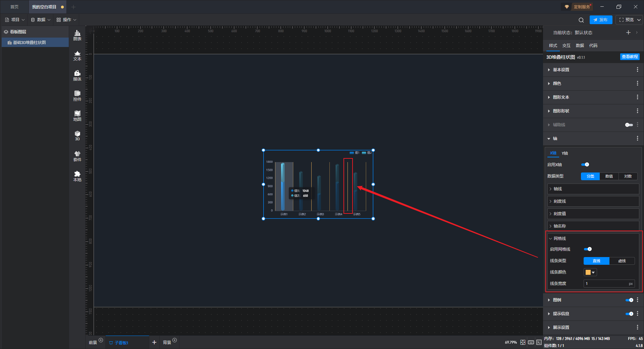The height and width of the screenshot is (349, 644).
Task: Select 对数 as the data type
Action: 628,176
